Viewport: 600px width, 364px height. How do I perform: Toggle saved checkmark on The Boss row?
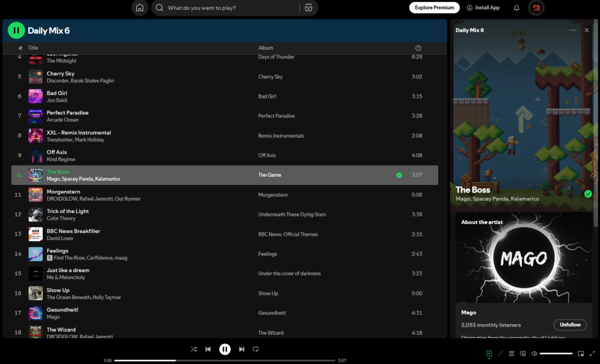tap(399, 175)
